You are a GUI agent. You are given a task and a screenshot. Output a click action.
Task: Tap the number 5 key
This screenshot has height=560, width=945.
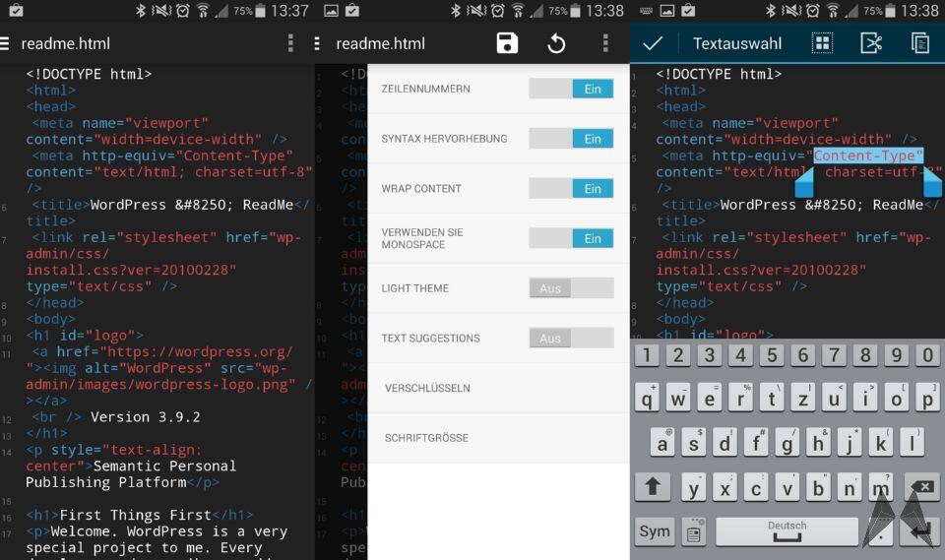(772, 355)
